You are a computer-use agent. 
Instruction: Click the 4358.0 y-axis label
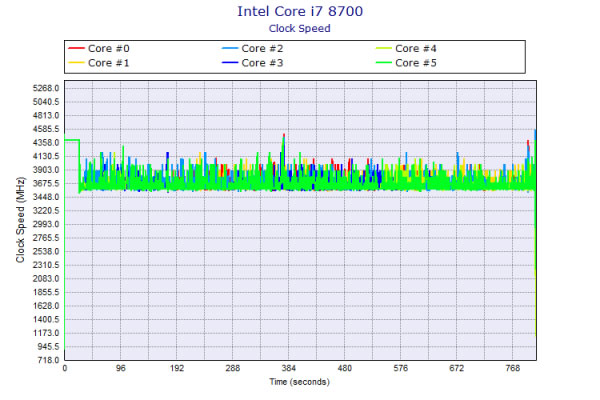[46, 143]
